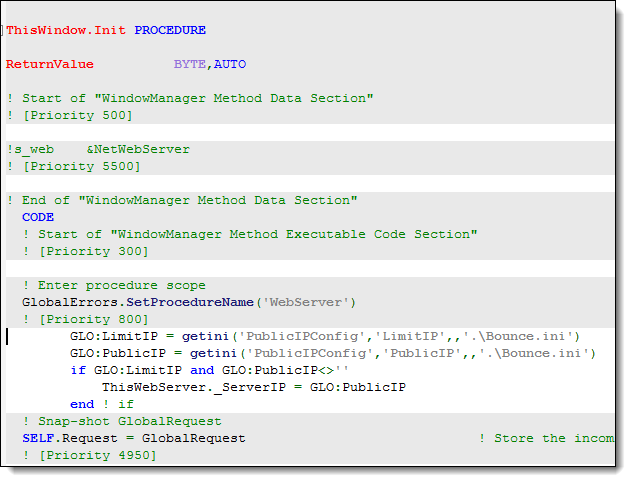The image size is (631, 482).
Task: Click the CODE keyword
Action: click(x=38, y=217)
